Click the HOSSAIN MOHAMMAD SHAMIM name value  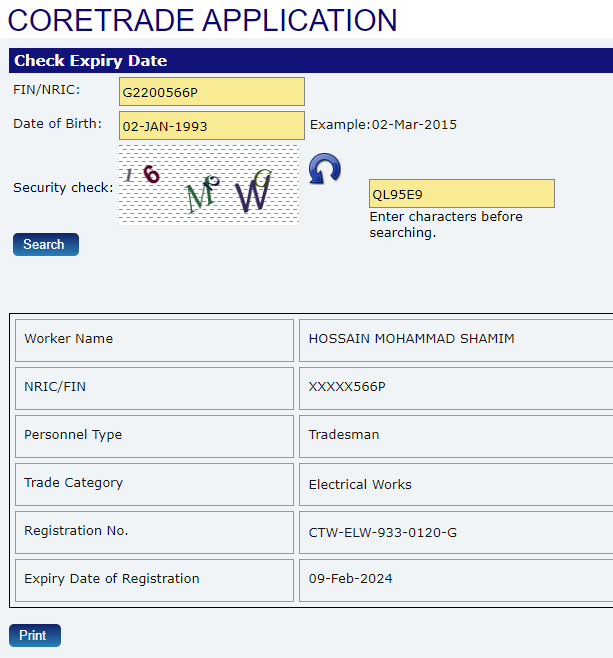411,339
